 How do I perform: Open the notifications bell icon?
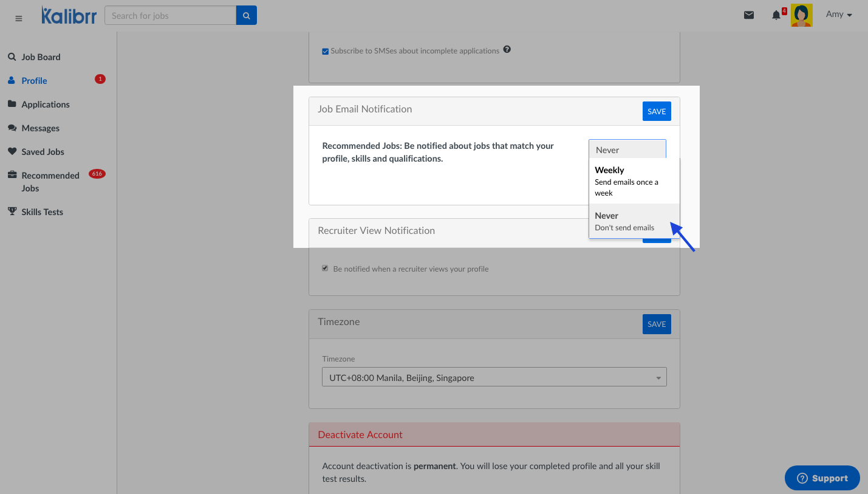[776, 16]
